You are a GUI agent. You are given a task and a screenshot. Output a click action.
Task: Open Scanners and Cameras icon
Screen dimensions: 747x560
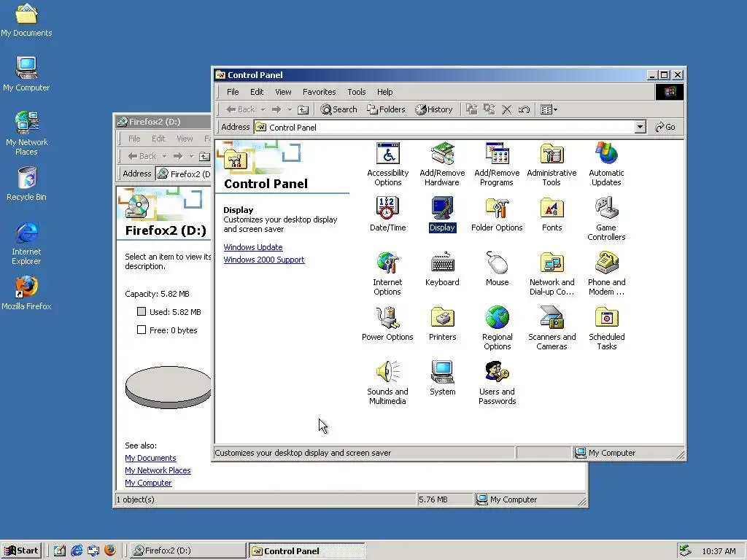[551, 329]
